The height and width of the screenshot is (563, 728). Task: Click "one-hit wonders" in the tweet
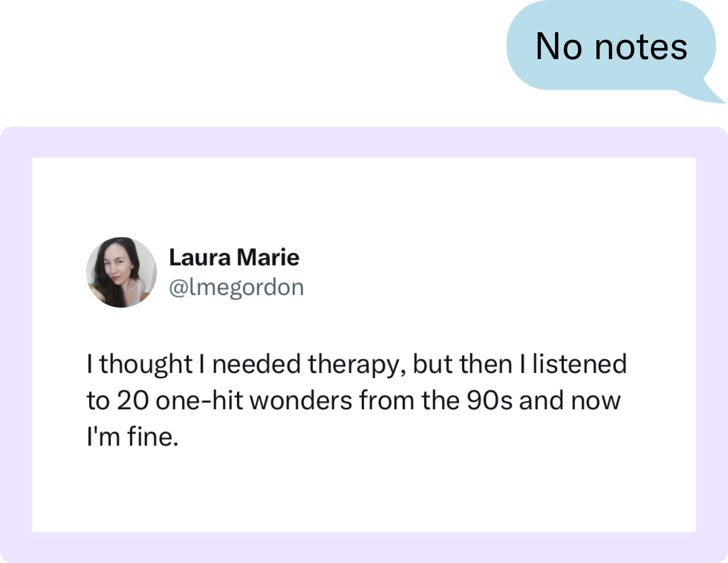[x=254, y=400]
